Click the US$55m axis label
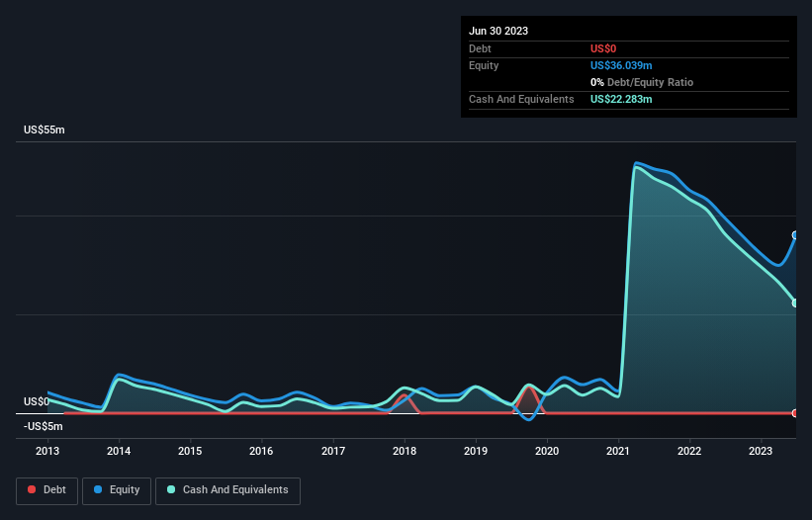 click(x=45, y=130)
